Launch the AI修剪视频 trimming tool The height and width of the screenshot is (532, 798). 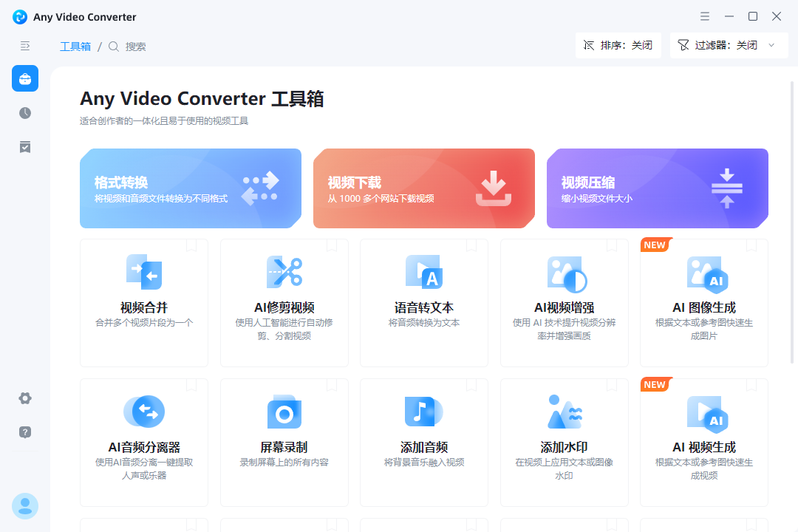[284, 303]
